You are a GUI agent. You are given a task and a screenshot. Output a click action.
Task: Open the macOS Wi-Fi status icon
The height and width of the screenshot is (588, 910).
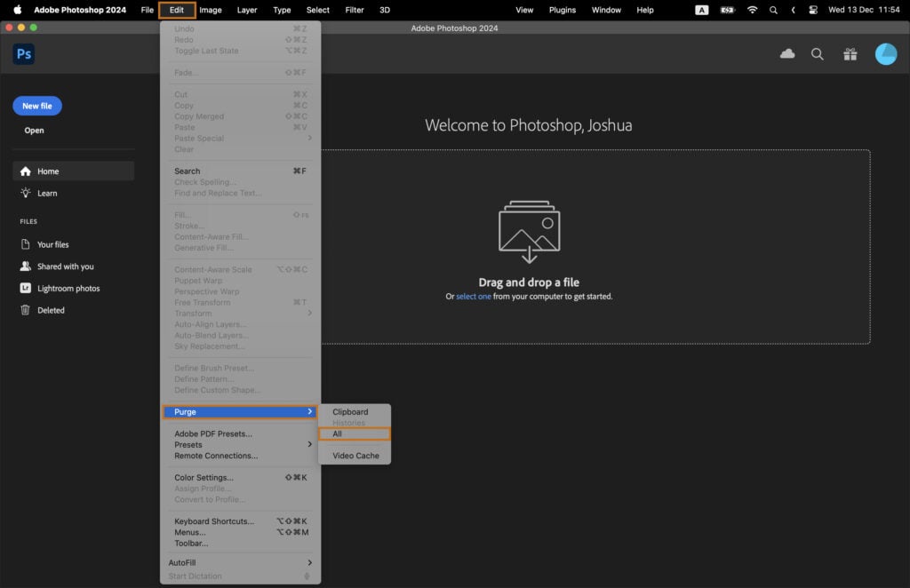coord(753,10)
